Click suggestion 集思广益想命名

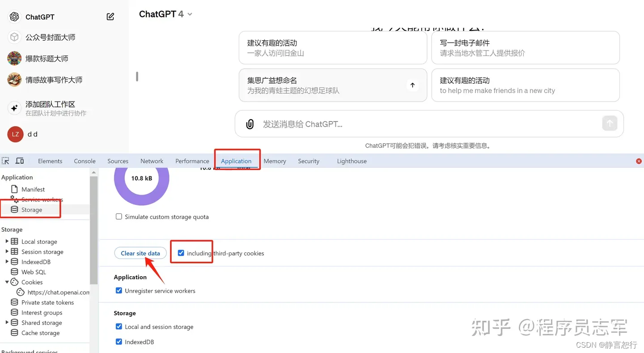333,85
